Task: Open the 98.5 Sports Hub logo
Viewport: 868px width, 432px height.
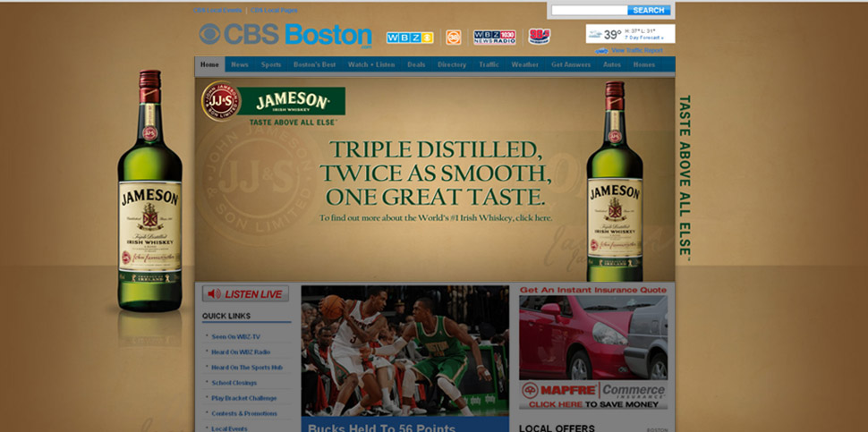Action: 540,37
